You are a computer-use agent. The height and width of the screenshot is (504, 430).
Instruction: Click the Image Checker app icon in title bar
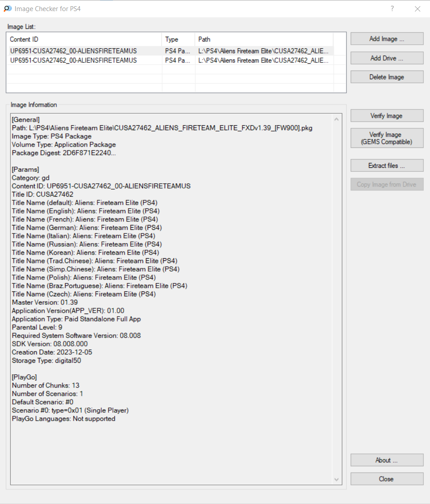(x=8, y=9)
